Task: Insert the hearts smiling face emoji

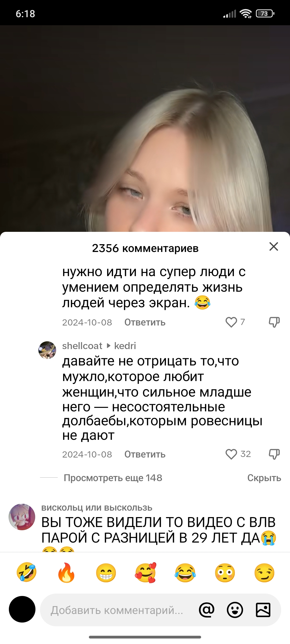Action: click(146, 573)
